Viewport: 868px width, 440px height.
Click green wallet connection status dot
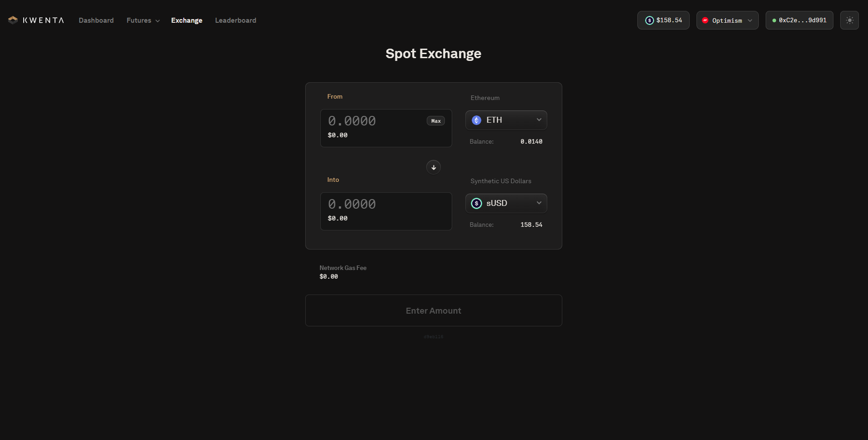(x=774, y=20)
